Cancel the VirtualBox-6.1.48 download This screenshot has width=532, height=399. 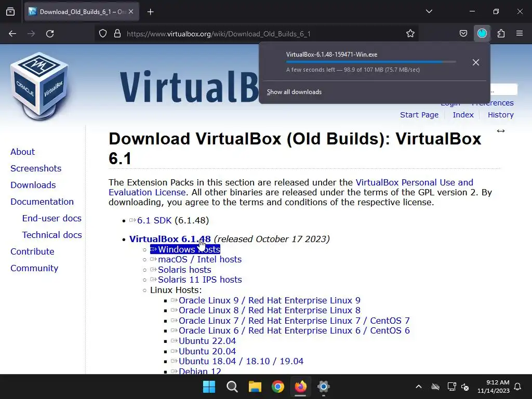476,62
